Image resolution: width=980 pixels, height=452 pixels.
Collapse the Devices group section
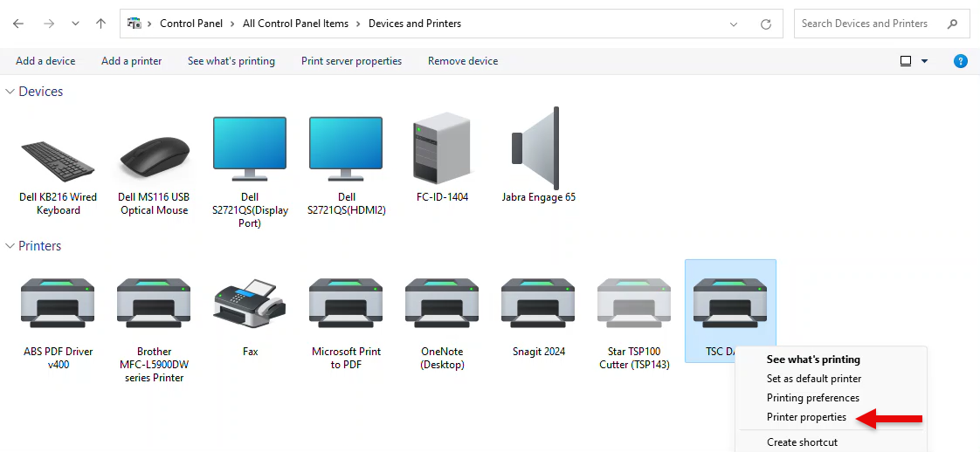pyautogui.click(x=10, y=92)
